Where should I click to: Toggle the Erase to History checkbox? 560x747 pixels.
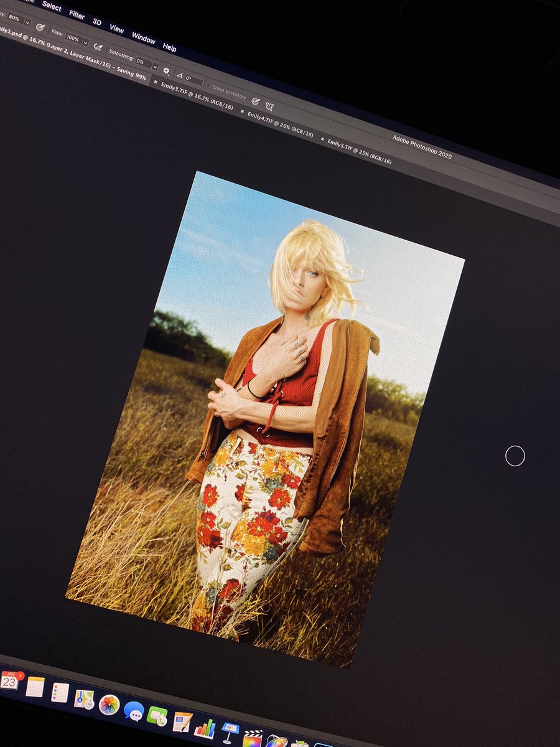209,85
